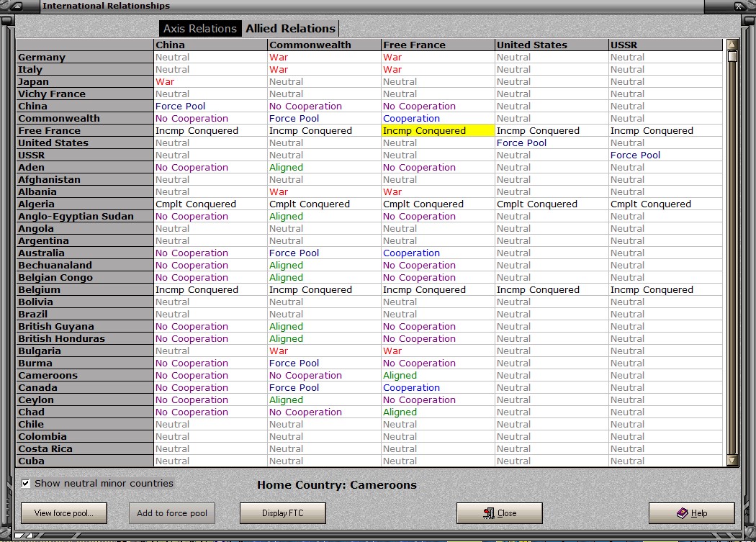Click Free France row label
Viewport: 756px width, 542px height.
[85, 131]
